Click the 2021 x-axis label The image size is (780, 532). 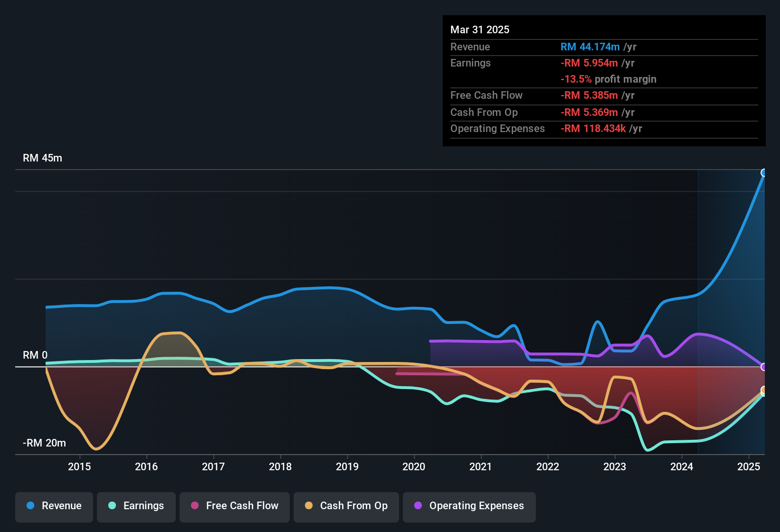click(x=481, y=466)
